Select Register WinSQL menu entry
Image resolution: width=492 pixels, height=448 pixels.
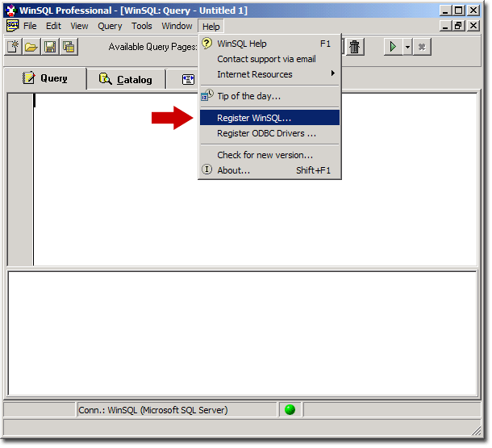pos(270,118)
